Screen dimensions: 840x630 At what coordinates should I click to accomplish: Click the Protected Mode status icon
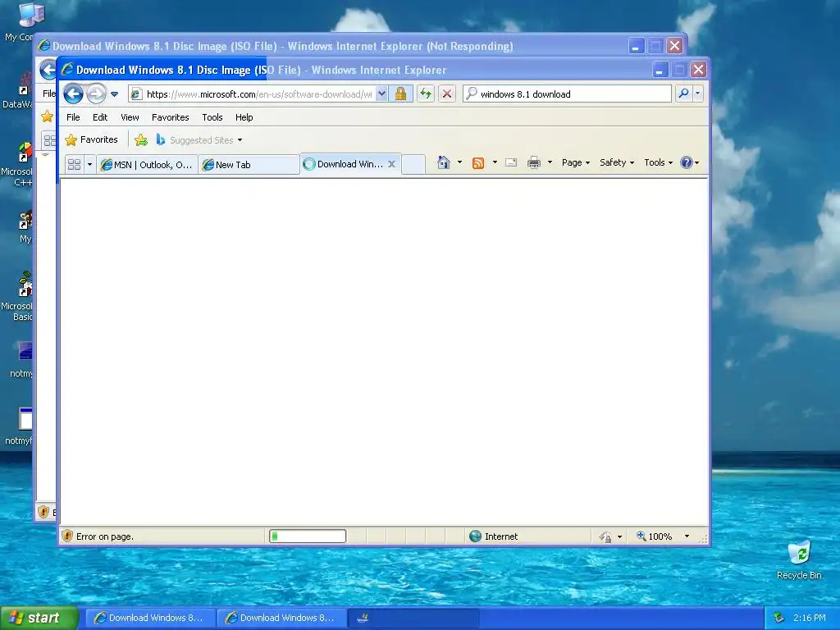tap(605, 536)
